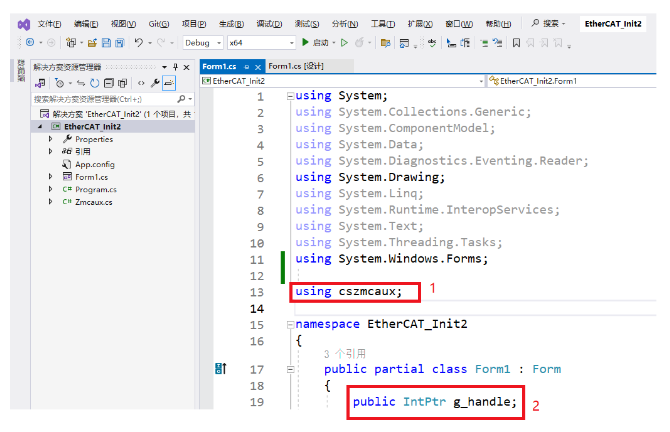Image resolution: width=670 pixels, height=432 pixels.
Task: Expand the Program.cs tree node
Action: coord(50,189)
